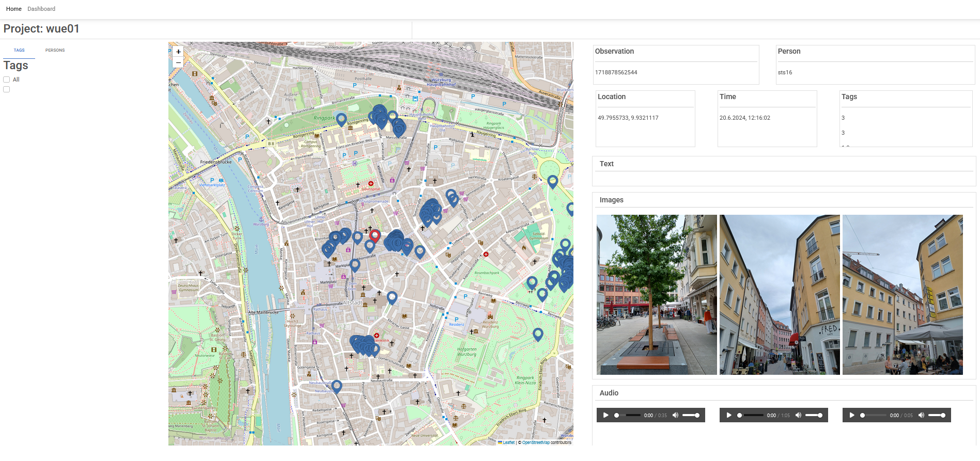Mute the 0:35 audio clip
The width and height of the screenshot is (980, 461).
675,415
